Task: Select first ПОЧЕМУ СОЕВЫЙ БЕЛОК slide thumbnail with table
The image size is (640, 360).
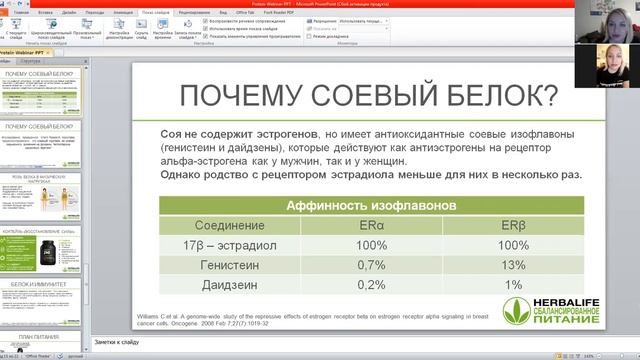Action: pos(40,92)
